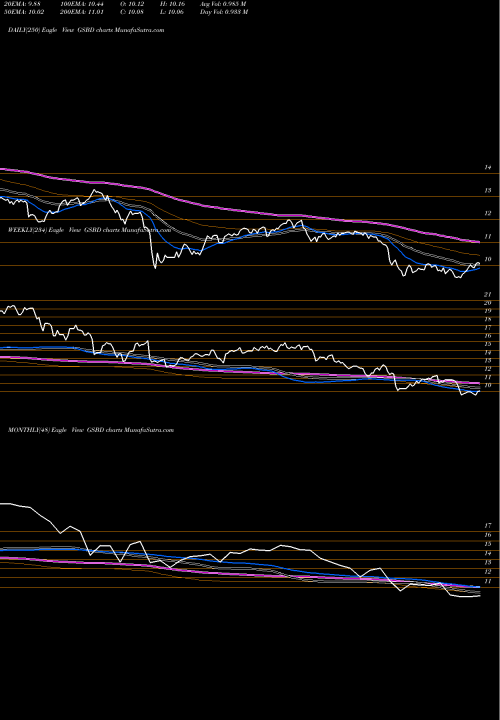Click the 21 price label on weekly chart

point(488,295)
